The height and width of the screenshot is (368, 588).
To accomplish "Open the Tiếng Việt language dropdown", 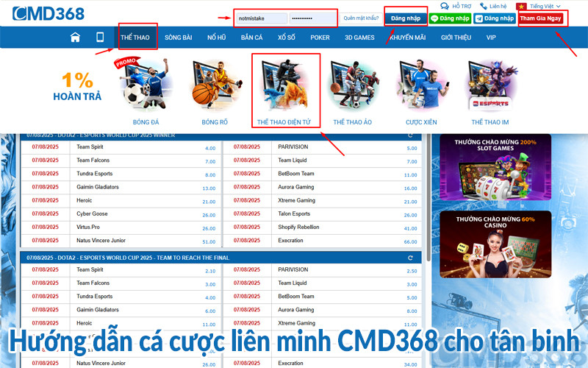I will (545, 6).
